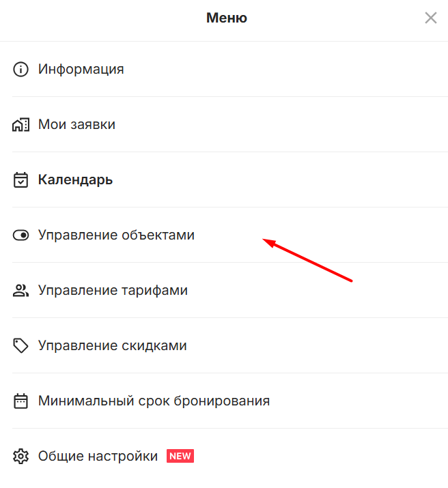This screenshot has width=448, height=488.
Task: Click the Меню header title
Action: (x=227, y=18)
